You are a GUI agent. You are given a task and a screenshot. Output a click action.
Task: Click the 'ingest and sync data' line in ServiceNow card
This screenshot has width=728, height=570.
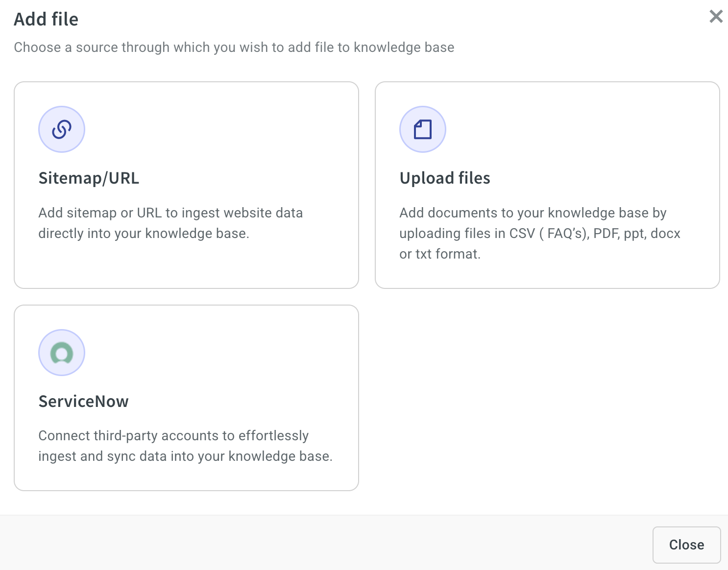(185, 456)
